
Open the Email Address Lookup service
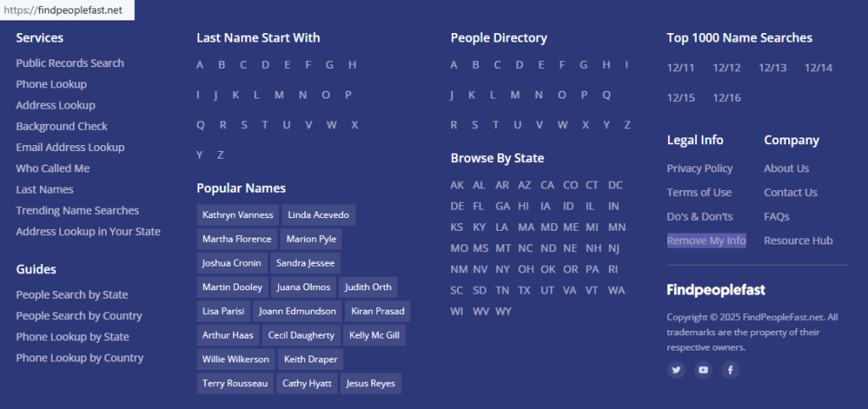(x=70, y=148)
